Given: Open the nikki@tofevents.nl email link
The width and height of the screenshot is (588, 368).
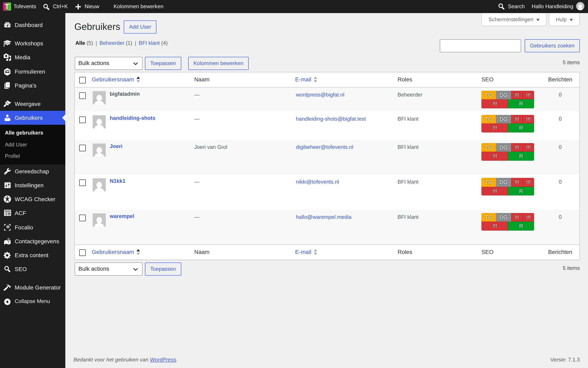Looking at the screenshot, I should click(317, 182).
